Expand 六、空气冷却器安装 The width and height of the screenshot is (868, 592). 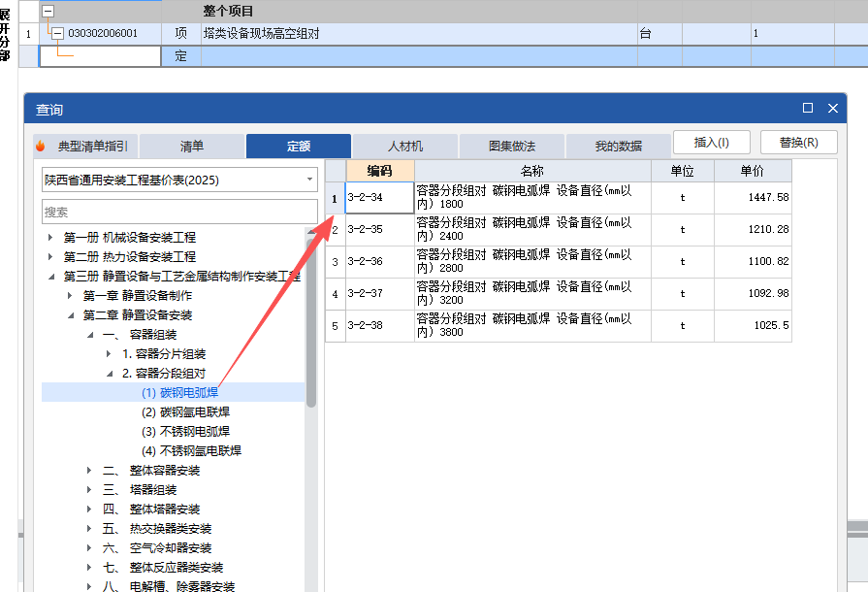pyautogui.click(x=89, y=547)
